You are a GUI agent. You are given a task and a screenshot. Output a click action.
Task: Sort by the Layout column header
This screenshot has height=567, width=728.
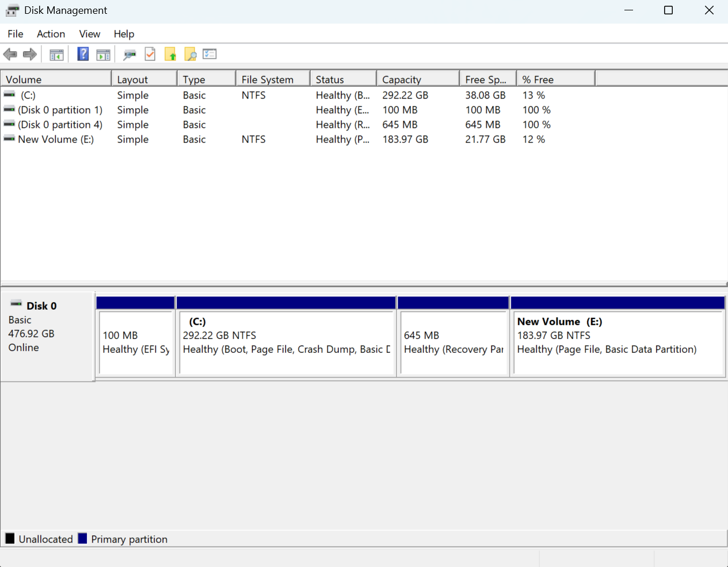[x=144, y=79]
